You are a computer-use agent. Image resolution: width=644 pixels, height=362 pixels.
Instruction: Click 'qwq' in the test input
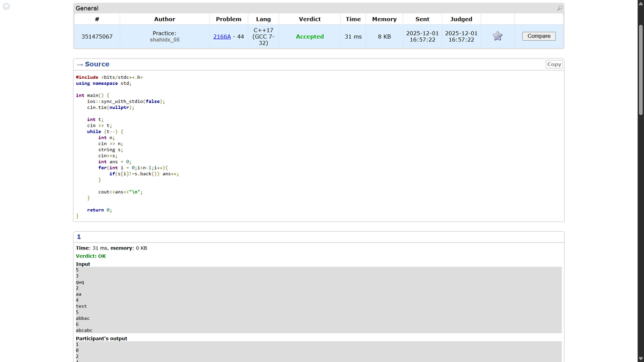coord(80,282)
